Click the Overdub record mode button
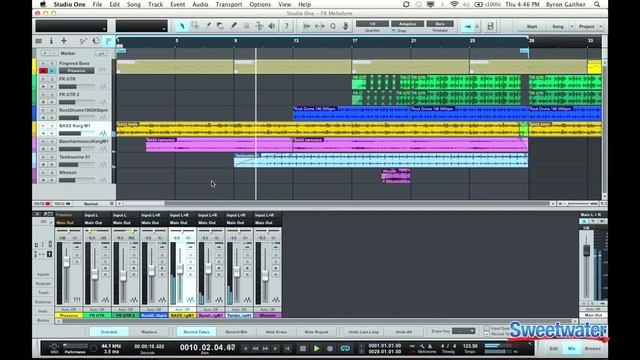640x360 pixels. [109, 332]
